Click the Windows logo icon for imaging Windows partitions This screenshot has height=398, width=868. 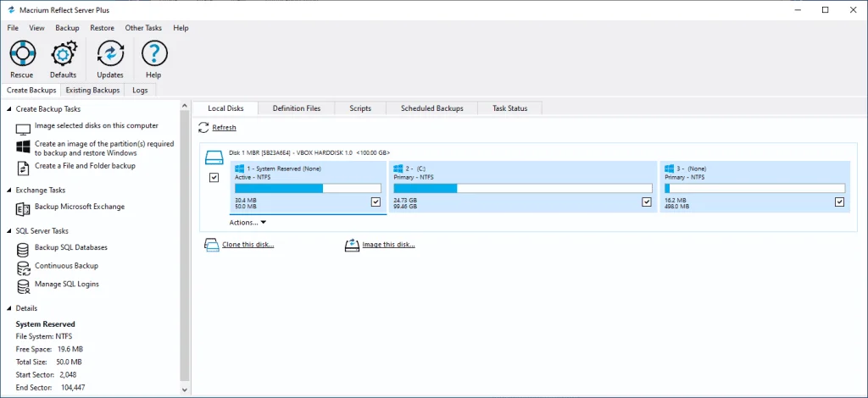pos(23,147)
